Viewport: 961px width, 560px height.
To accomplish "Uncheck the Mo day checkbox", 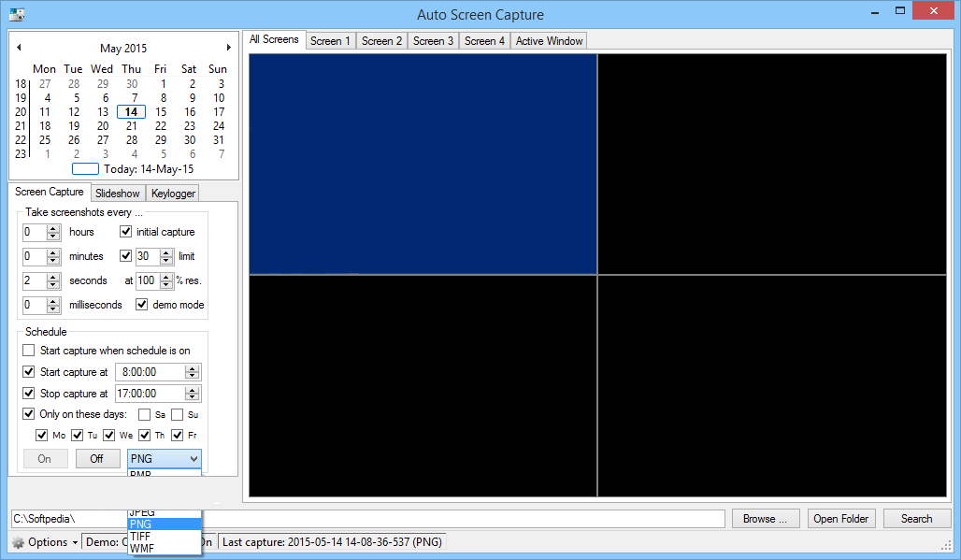I will pos(42,435).
